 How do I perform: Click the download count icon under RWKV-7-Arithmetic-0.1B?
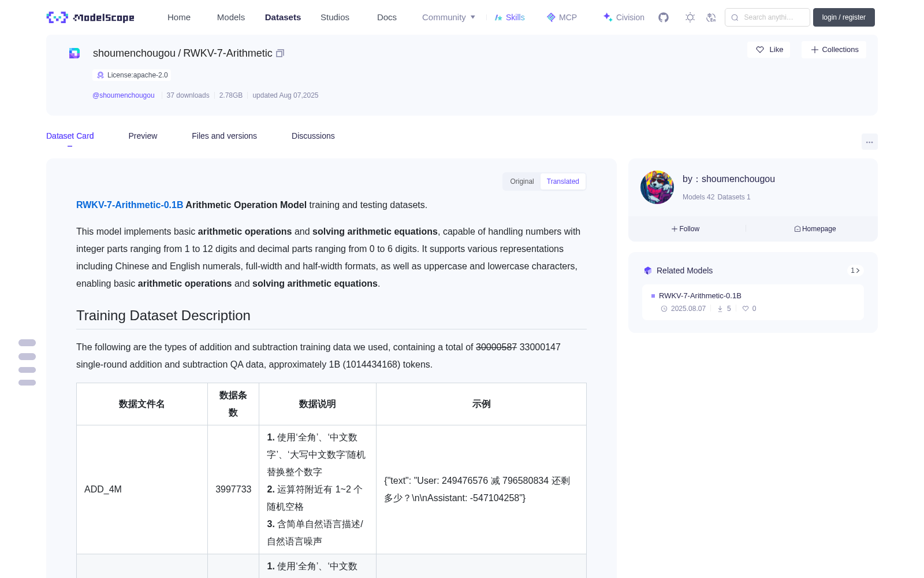tap(720, 309)
